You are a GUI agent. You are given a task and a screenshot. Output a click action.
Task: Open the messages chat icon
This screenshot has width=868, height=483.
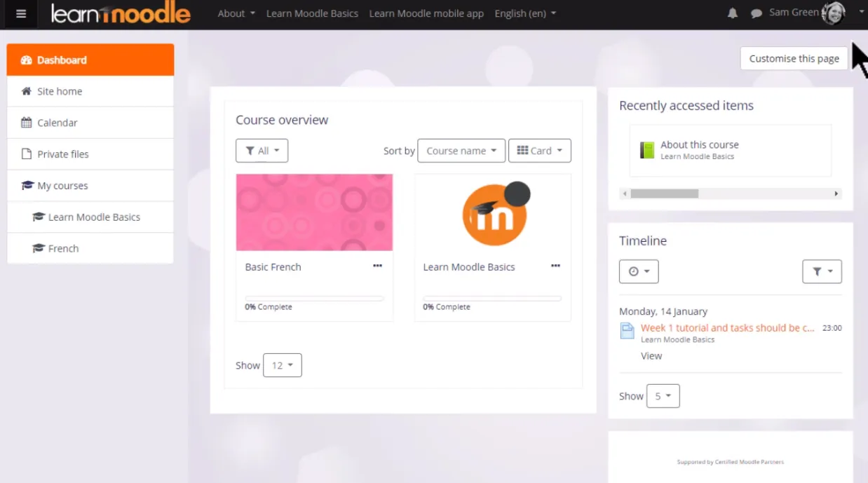click(x=756, y=13)
